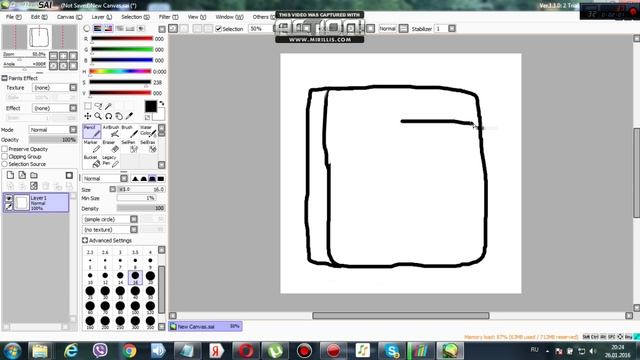The width and height of the screenshot is (640, 360).
Task: Click the navigator zoom in plus button
Action: pos(63,56)
